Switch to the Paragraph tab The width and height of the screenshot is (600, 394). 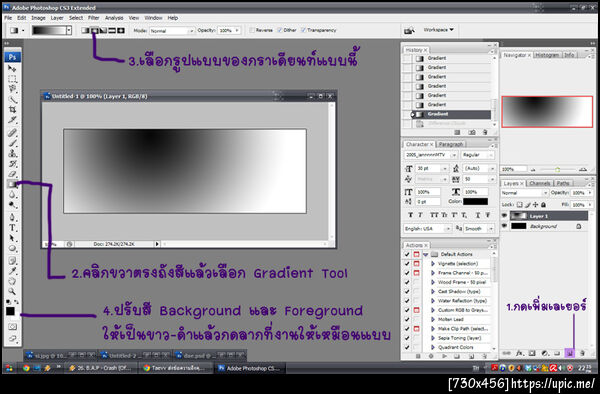[451, 144]
